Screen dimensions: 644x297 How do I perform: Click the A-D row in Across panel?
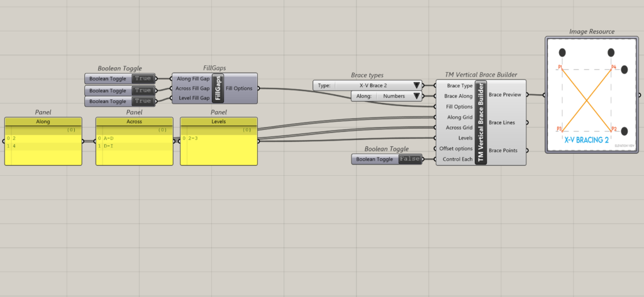pyautogui.click(x=109, y=138)
